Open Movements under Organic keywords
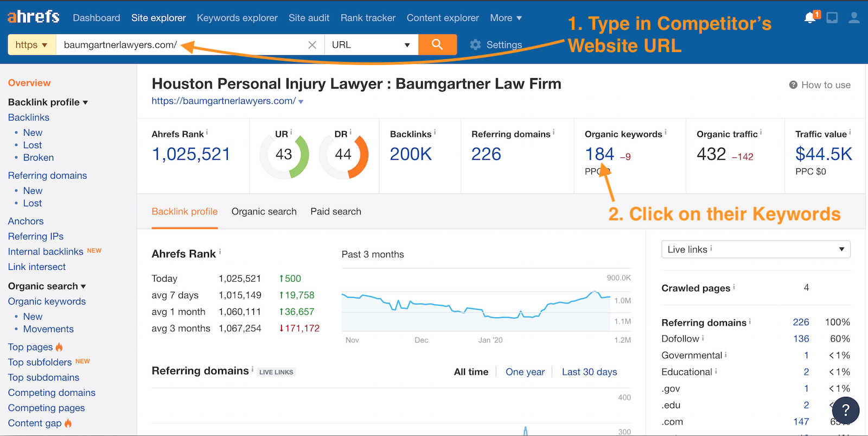The image size is (868, 436). 48,329
